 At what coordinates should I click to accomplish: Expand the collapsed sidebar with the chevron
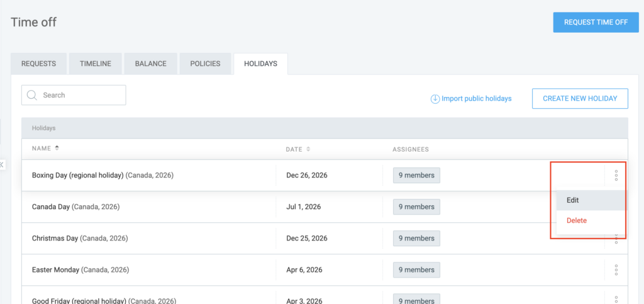coord(2,165)
